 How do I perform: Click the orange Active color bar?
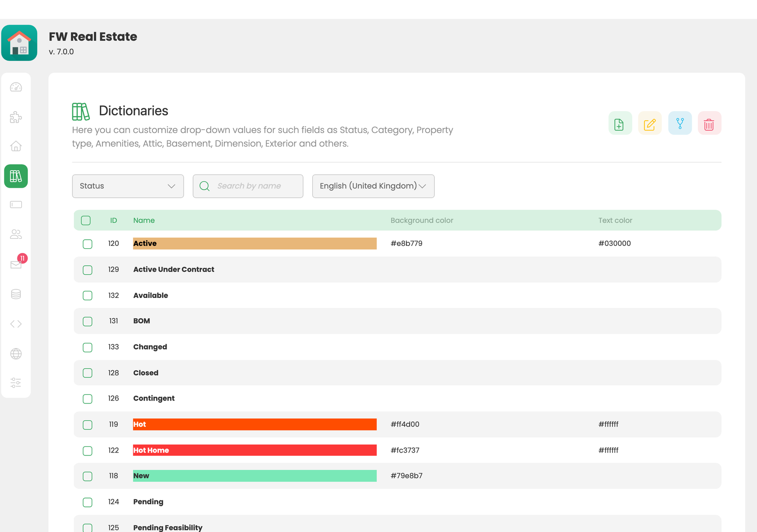tap(255, 244)
